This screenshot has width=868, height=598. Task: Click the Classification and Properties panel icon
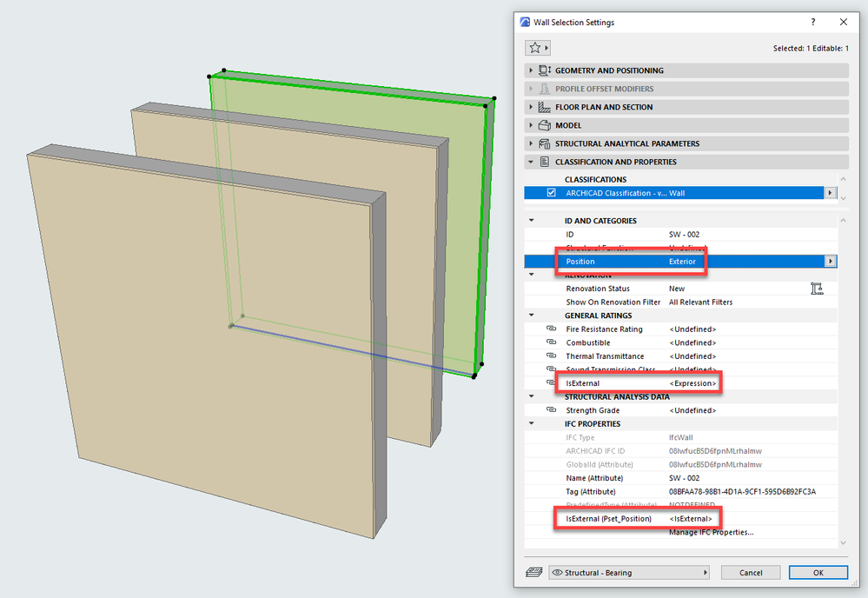[x=545, y=162]
